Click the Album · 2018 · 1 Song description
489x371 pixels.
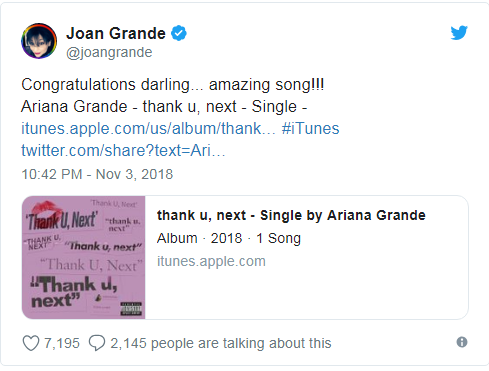229,238
